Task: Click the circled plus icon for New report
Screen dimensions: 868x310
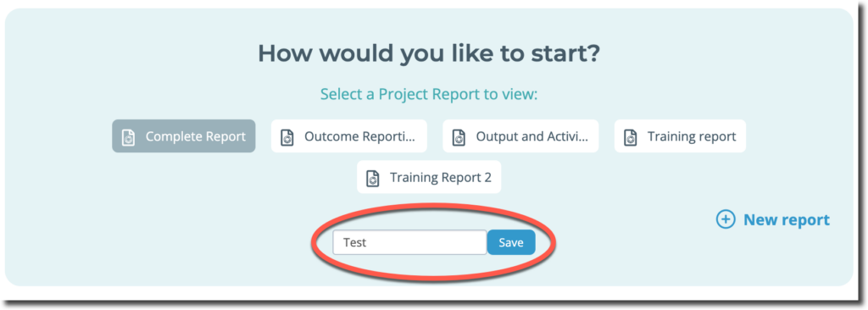Action: point(726,219)
